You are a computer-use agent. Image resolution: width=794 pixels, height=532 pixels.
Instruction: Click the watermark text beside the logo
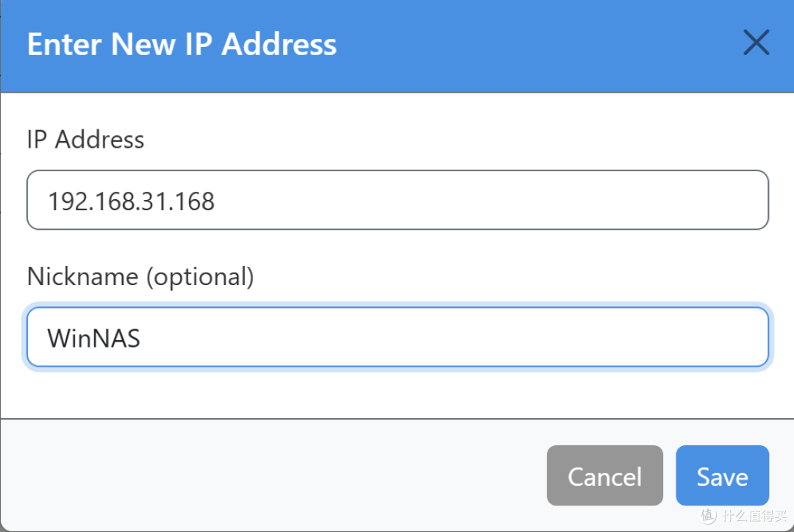tap(751, 514)
